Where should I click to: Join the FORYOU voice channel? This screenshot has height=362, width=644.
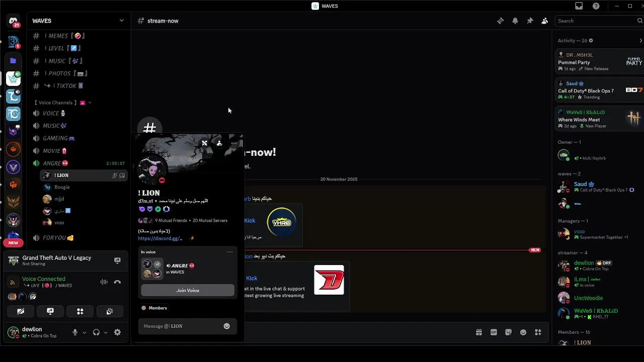tap(78, 238)
